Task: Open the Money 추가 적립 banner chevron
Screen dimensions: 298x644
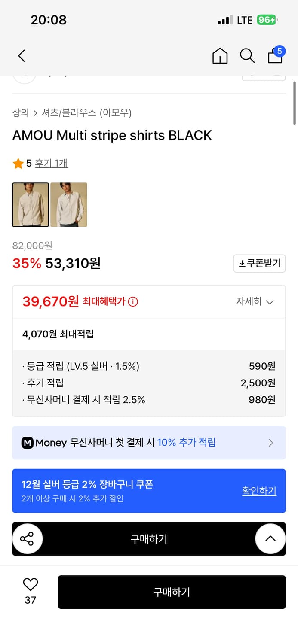Action: tap(271, 443)
